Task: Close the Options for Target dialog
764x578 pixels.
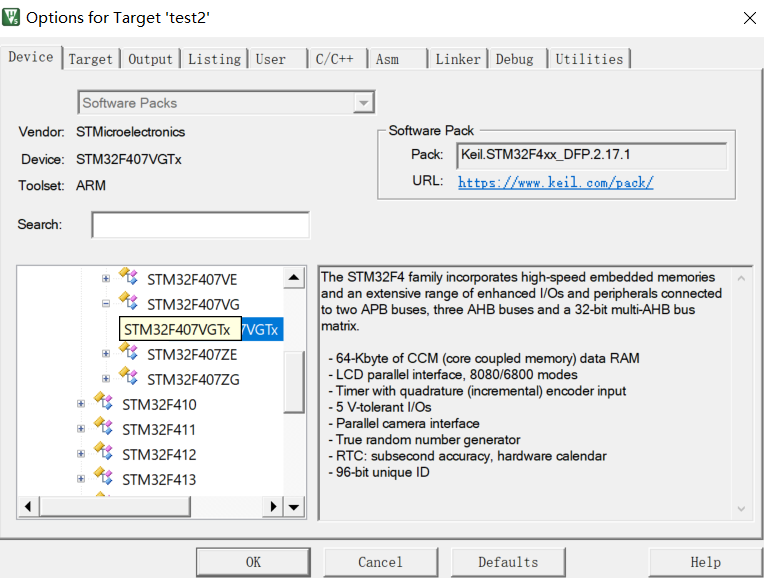Action: (x=749, y=18)
